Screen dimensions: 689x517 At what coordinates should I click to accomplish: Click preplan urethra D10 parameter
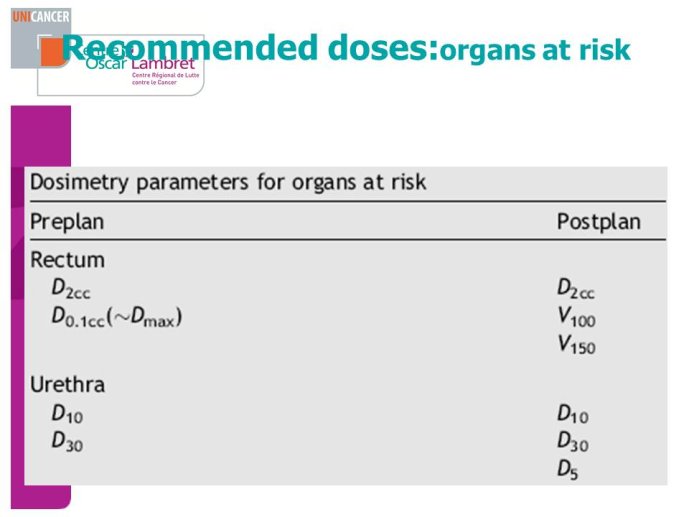(67, 414)
